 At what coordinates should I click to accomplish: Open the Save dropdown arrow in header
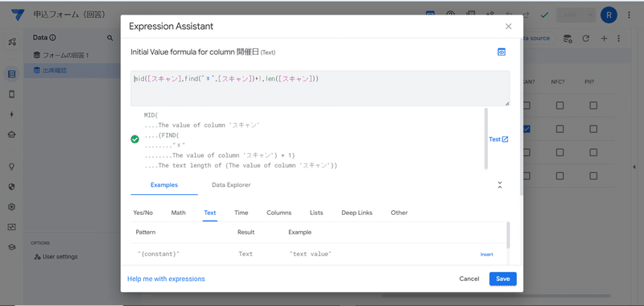coord(590,14)
